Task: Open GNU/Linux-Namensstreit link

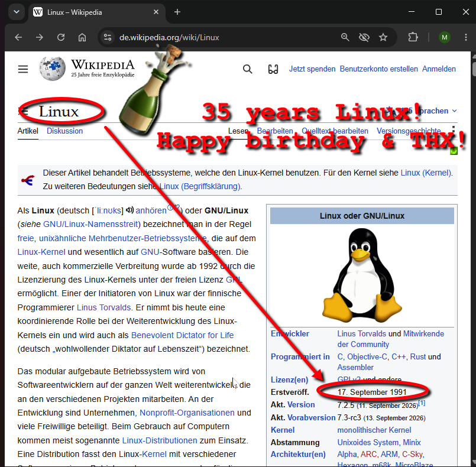Action: coord(90,224)
